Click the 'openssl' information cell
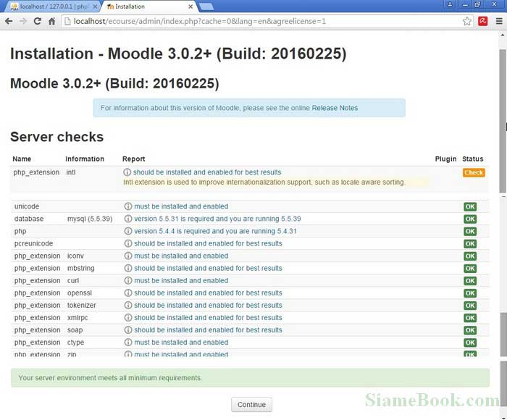507x420 pixels. coord(80,293)
